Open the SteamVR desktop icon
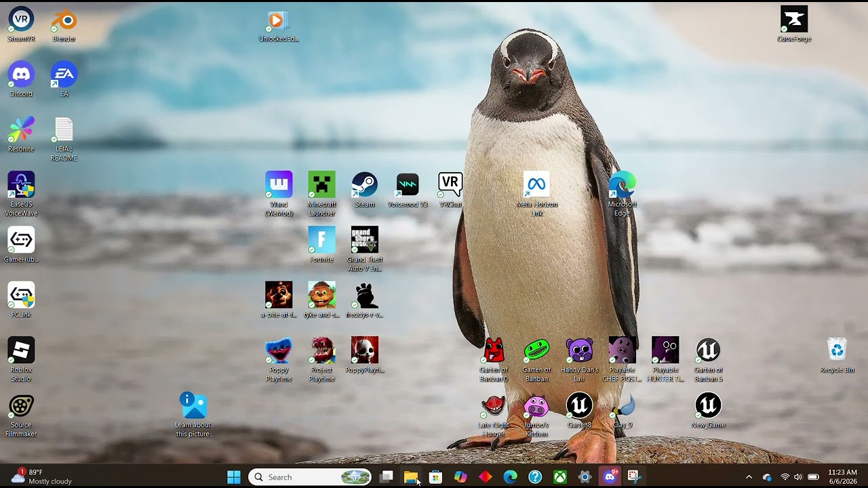 pos(21,24)
